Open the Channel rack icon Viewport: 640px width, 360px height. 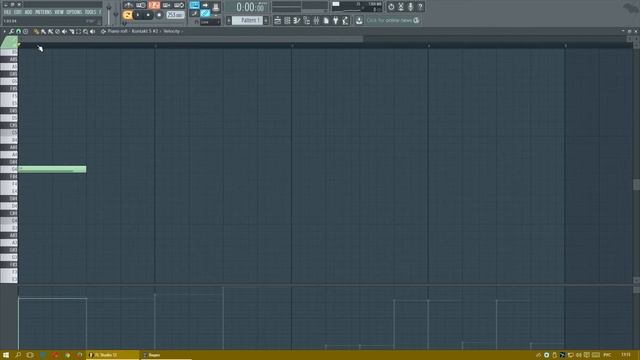[x=287, y=20]
